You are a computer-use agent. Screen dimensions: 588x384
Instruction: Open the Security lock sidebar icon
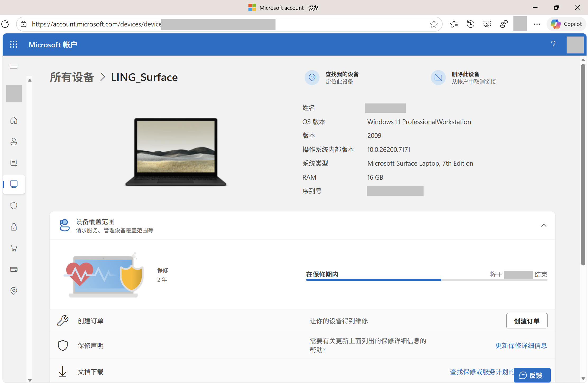[x=14, y=227]
